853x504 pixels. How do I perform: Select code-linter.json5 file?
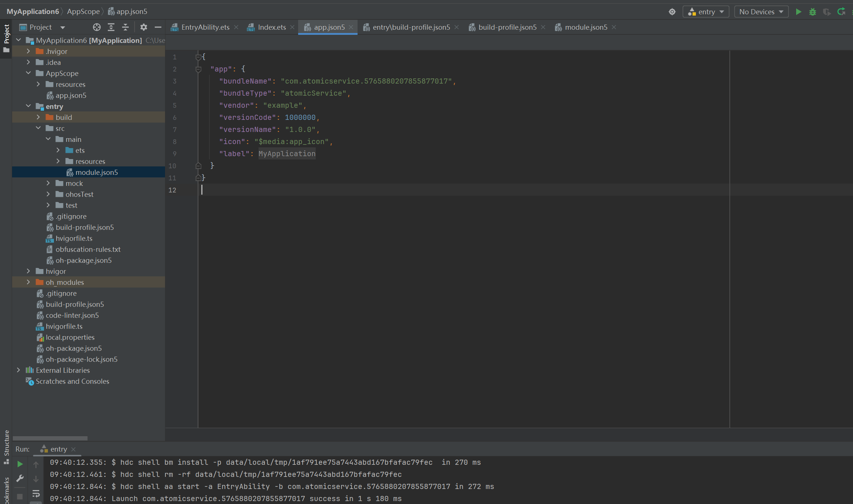(72, 315)
